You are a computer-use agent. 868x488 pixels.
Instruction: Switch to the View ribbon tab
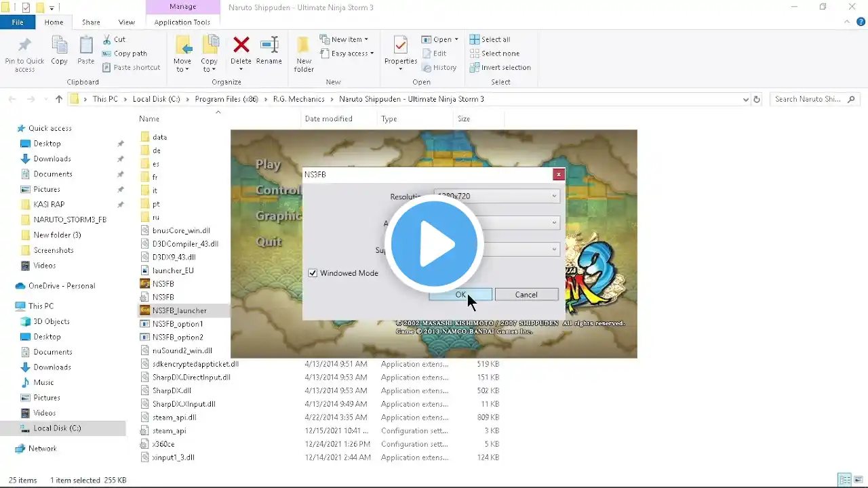[x=126, y=22]
